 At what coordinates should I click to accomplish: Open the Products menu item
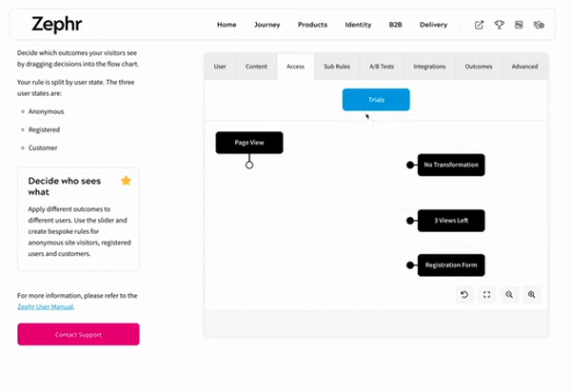pyautogui.click(x=312, y=25)
